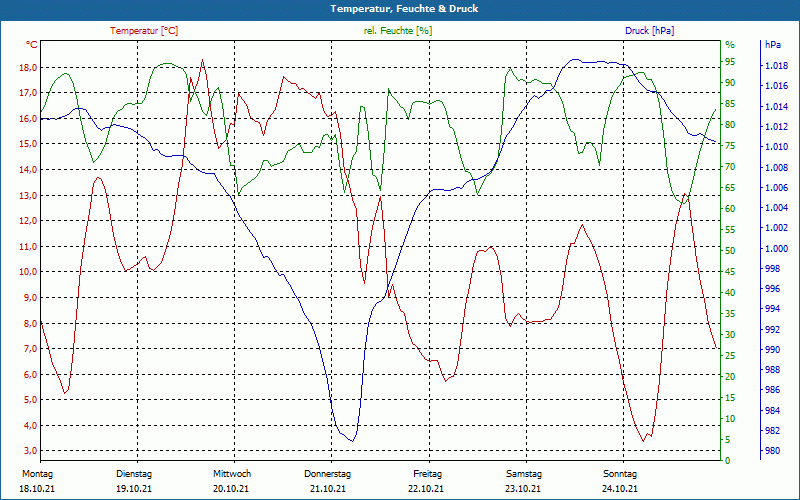The width and height of the screenshot is (800, 500).
Task: Click the '85' humidity axis tick
Action: pyautogui.click(x=730, y=104)
